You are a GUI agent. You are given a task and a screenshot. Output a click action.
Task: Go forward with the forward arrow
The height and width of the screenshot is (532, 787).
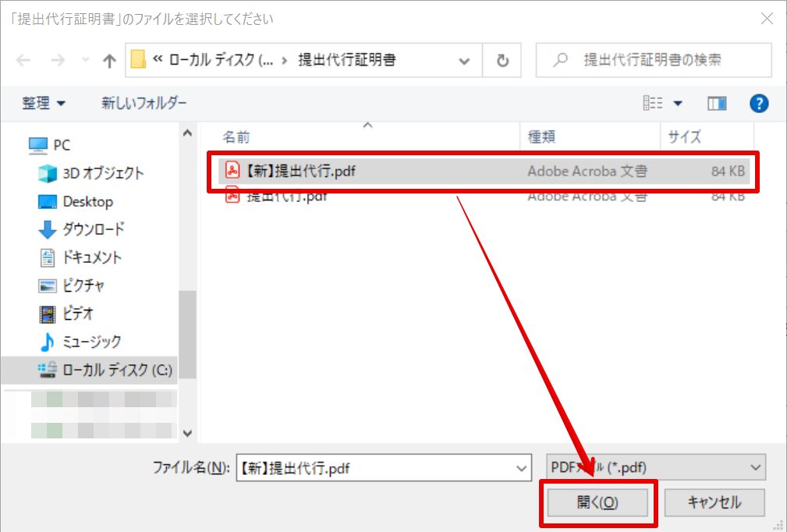[x=58, y=61]
